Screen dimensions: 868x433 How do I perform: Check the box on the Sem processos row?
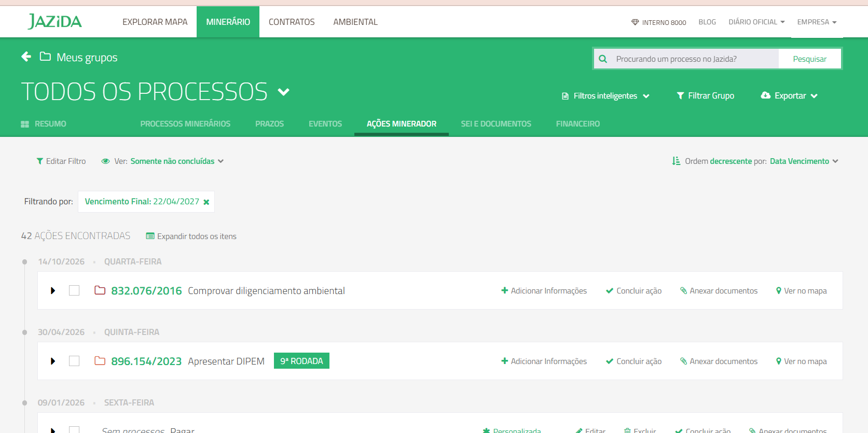point(74,430)
